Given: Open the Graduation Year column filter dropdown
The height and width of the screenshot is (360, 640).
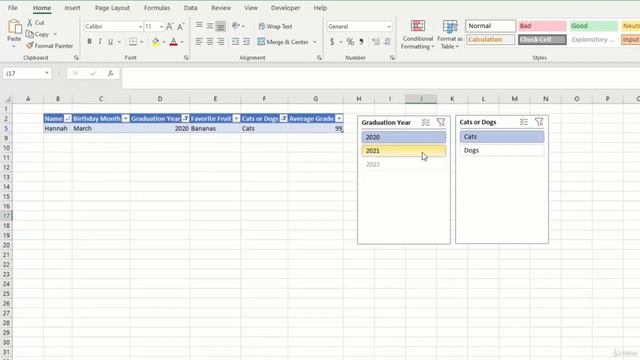Looking at the screenshot, I should pyautogui.click(x=185, y=118).
